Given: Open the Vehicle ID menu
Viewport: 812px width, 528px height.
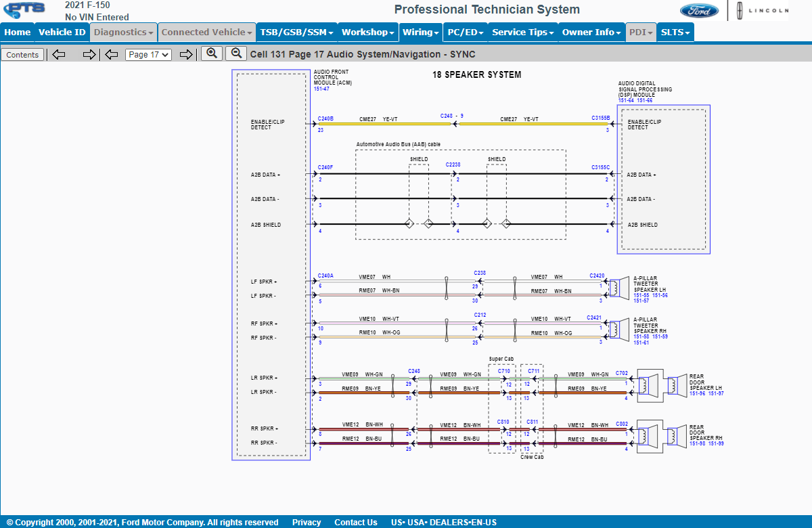Looking at the screenshot, I should tap(62, 32).
